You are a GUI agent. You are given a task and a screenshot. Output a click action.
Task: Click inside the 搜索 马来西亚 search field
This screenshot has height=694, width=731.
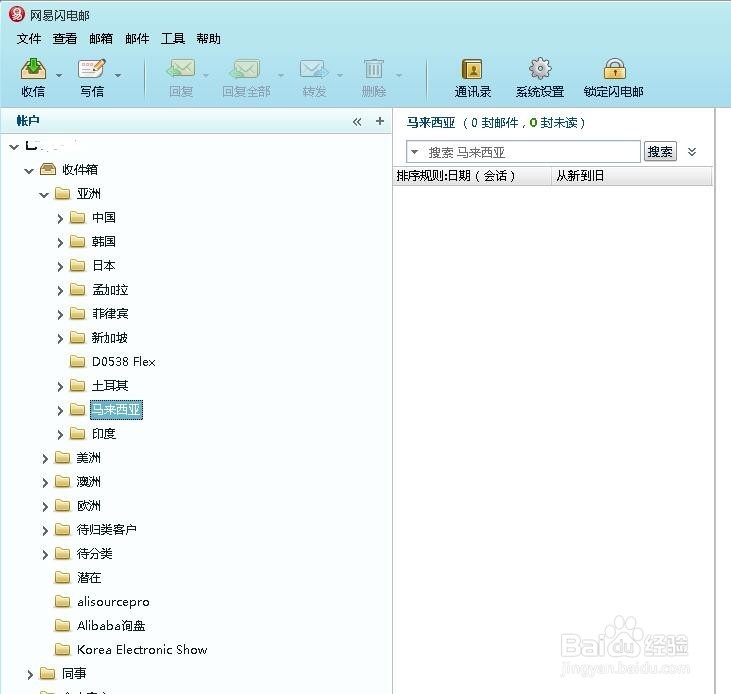click(x=530, y=152)
